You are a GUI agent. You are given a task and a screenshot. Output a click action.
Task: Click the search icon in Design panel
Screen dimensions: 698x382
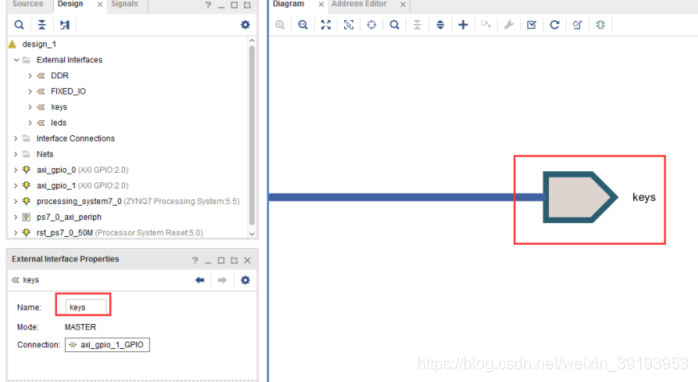(19, 25)
